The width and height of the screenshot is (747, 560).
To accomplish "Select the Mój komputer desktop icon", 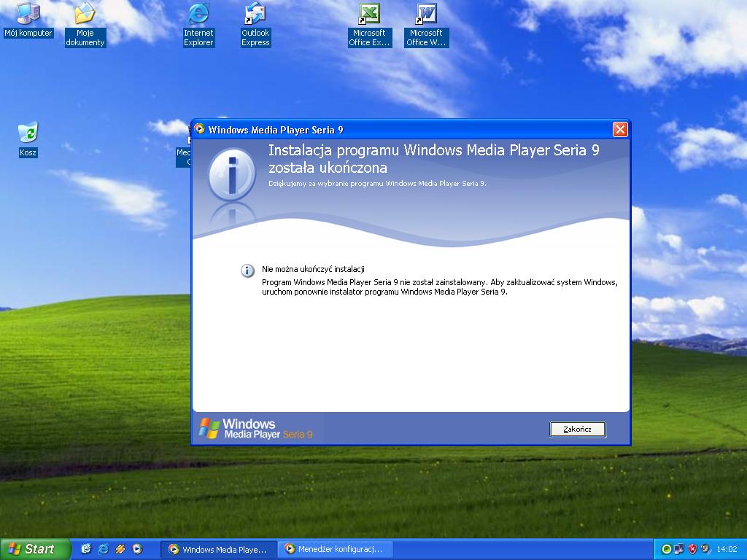I will [x=28, y=20].
